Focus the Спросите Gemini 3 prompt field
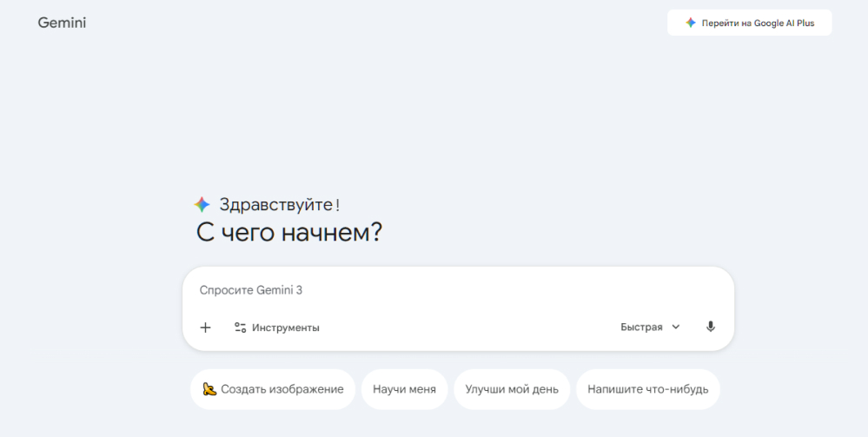 pyautogui.click(x=434, y=290)
